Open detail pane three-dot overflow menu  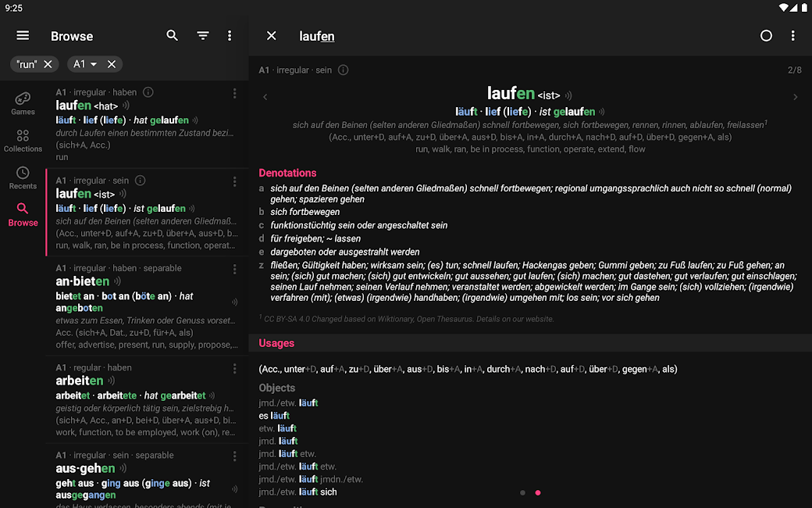click(793, 36)
